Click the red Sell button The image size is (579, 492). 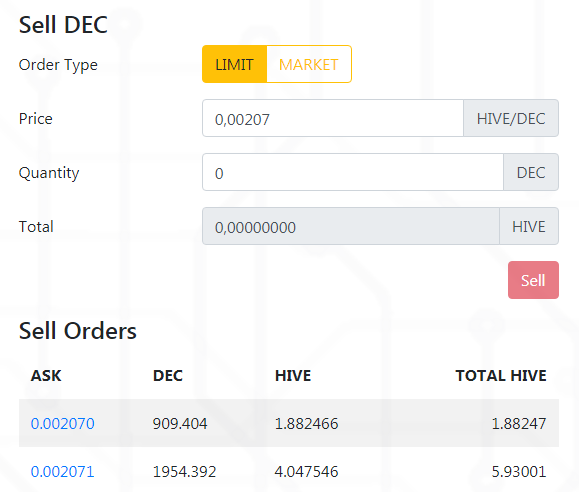(533, 280)
